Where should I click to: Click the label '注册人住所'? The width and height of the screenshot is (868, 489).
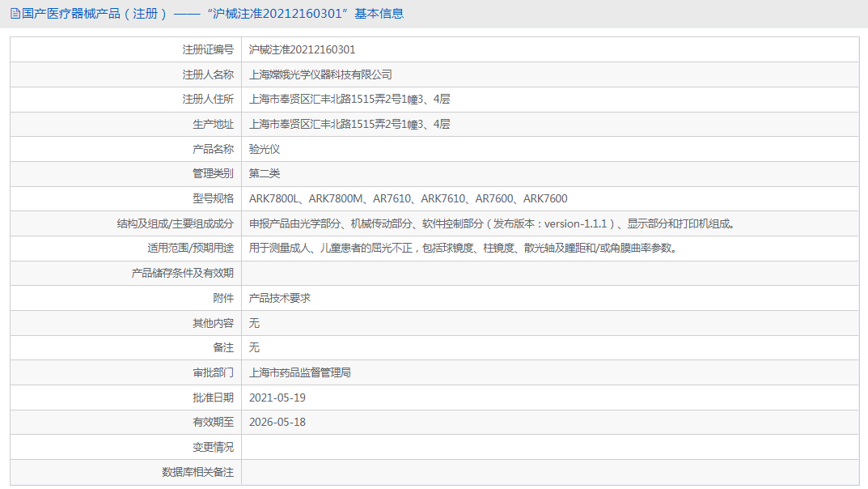208,99
